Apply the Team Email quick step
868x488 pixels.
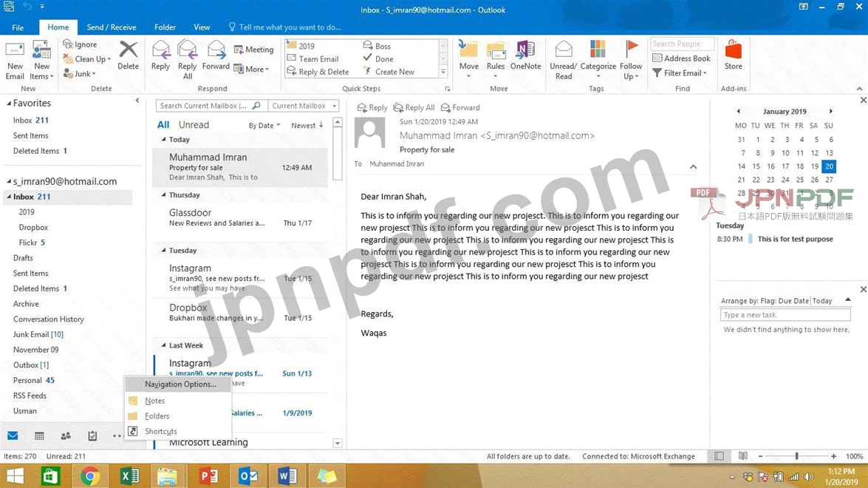312,58
